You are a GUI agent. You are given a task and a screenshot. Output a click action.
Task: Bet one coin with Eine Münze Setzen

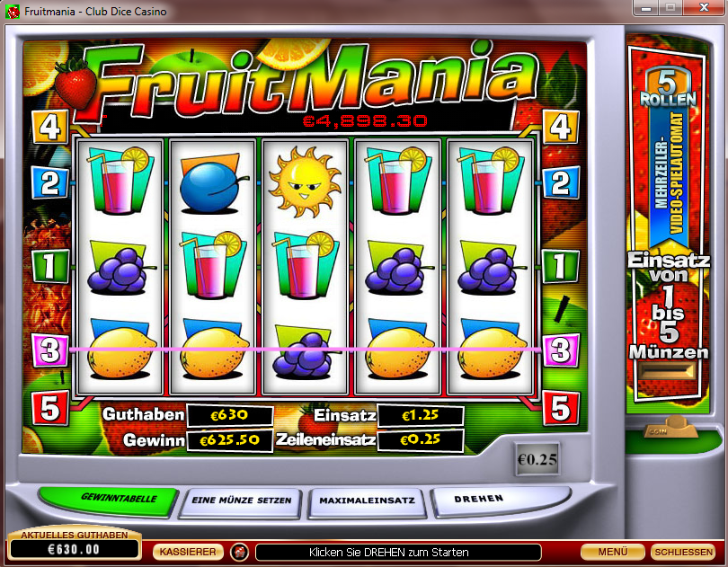click(x=242, y=501)
